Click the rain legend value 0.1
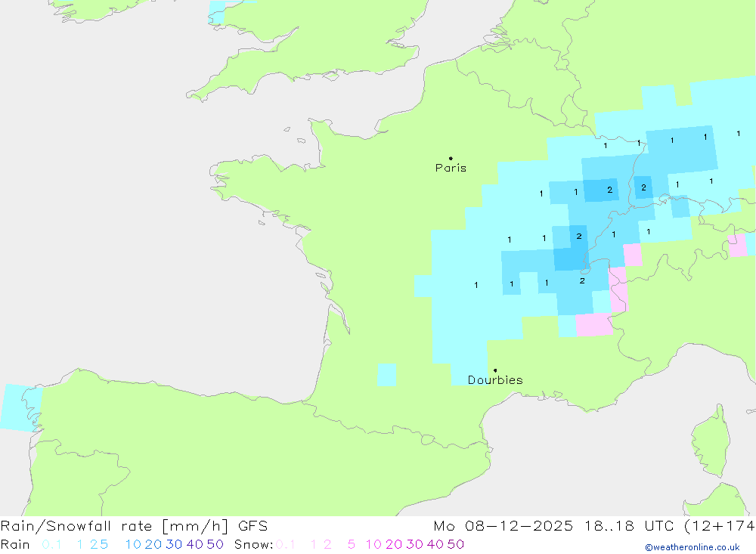Viewport: 756px width, 554px height. click(51, 544)
